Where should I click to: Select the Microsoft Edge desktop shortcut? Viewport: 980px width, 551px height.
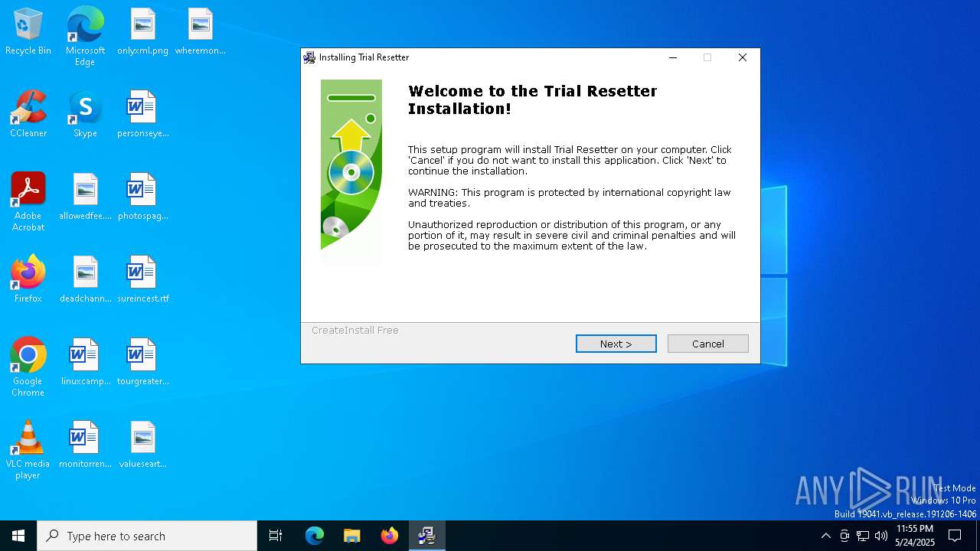click(85, 37)
